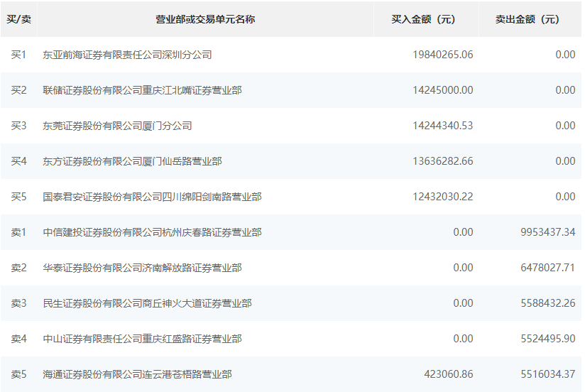This screenshot has height=392, width=585.
Task: Select sell amount 5588432.26
Action: [547, 303]
